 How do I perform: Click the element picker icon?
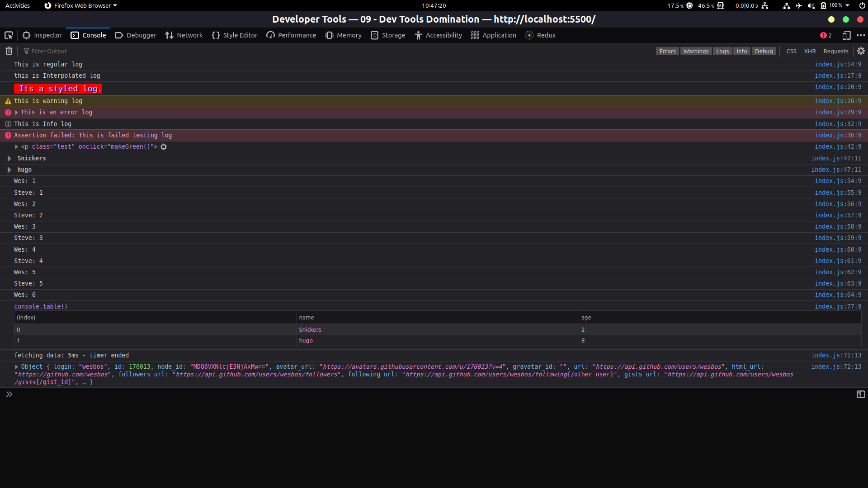[9, 35]
